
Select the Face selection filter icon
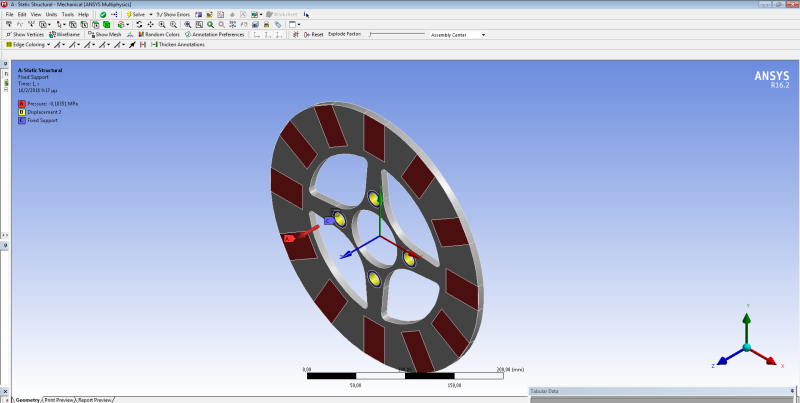pos(95,24)
